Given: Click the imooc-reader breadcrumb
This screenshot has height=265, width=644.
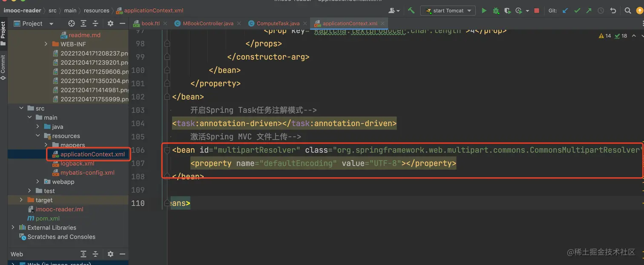Looking at the screenshot, I should (x=23, y=11).
